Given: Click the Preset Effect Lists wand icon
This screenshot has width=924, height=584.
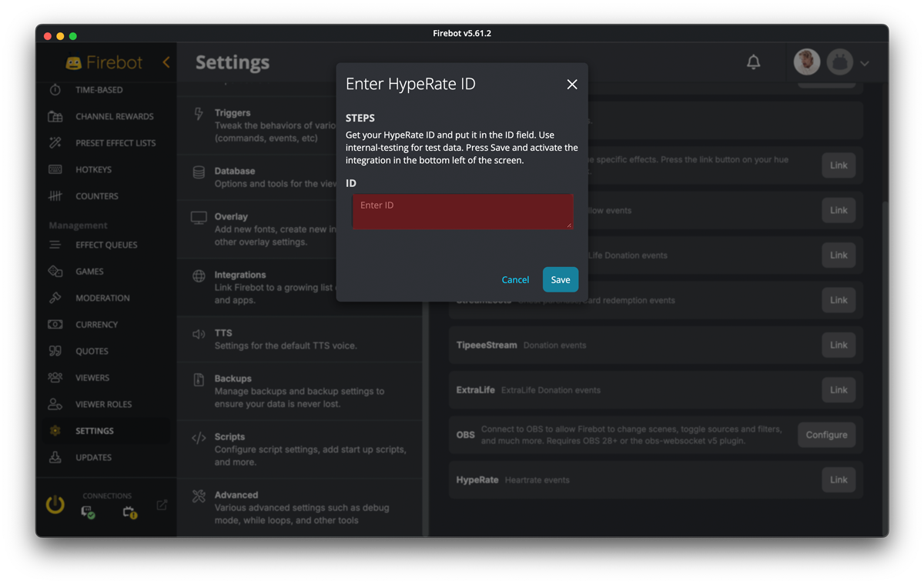Looking at the screenshot, I should (55, 143).
